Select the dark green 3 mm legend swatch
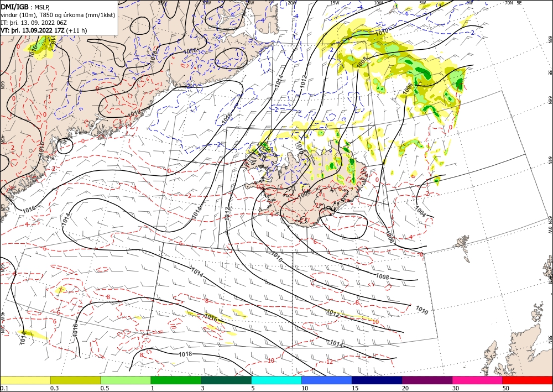 226,380
